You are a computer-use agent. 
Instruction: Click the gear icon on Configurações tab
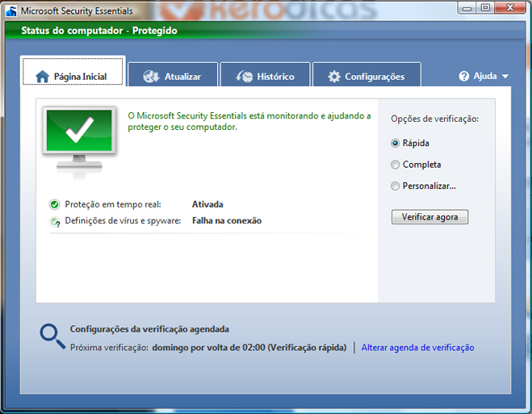click(x=334, y=77)
